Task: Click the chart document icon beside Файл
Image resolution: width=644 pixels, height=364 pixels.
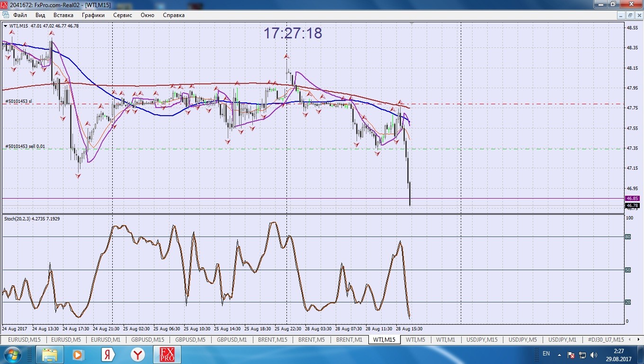Action: click(x=6, y=15)
